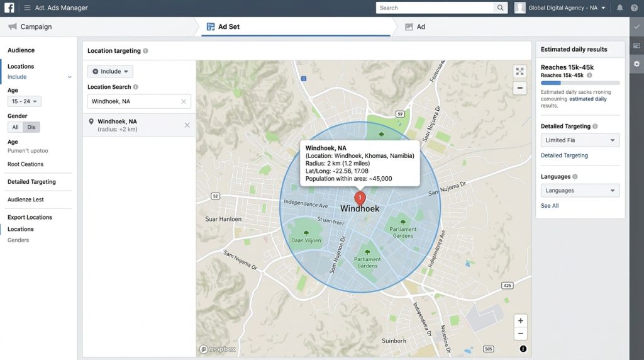The width and height of the screenshot is (644, 360).
Task: Click the Daan Viljoen park label
Action: pyautogui.click(x=306, y=240)
